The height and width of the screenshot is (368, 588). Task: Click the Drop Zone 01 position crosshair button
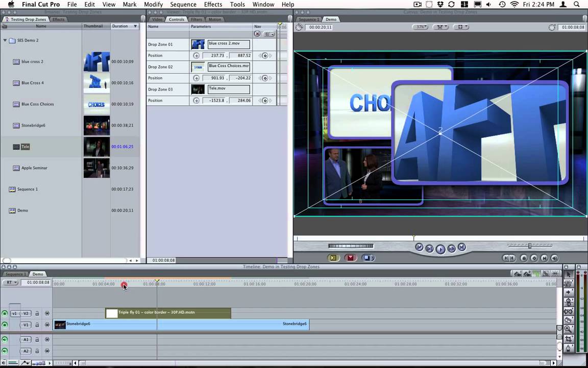(x=196, y=56)
